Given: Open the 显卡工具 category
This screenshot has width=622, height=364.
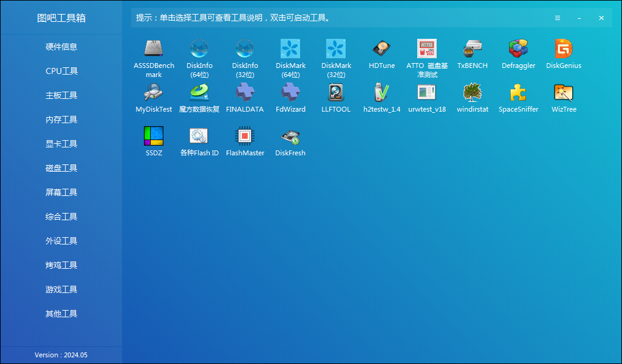Looking at the screenshot, I should (x=61, y=144).
